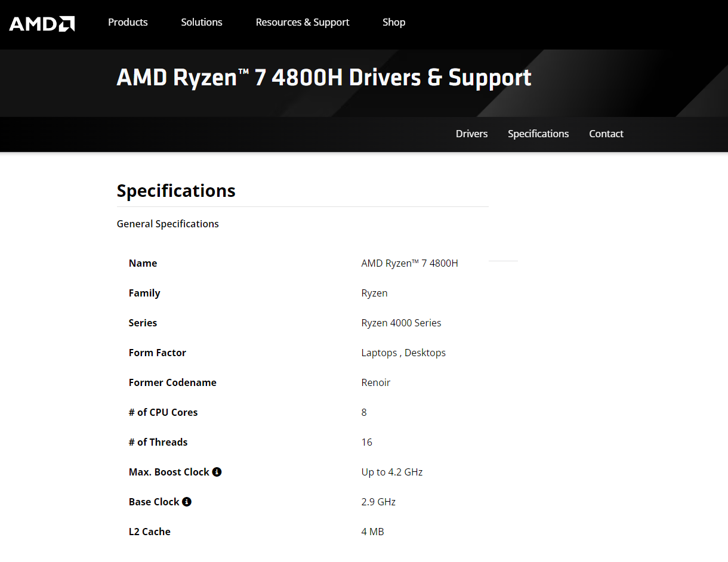Select the L2 Cache label

point(150,532)
